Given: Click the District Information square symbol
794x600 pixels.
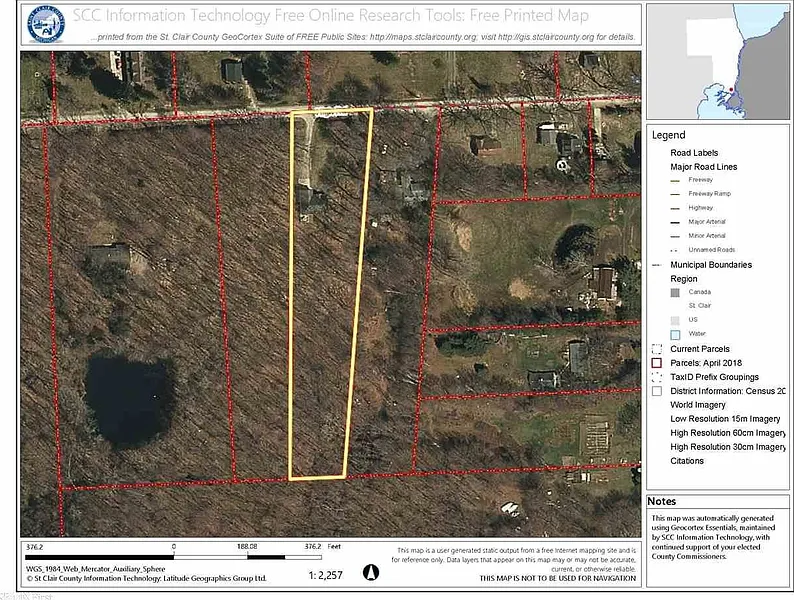Looking at the screenshot, I should pyautogui.click(x=657, y=391).
